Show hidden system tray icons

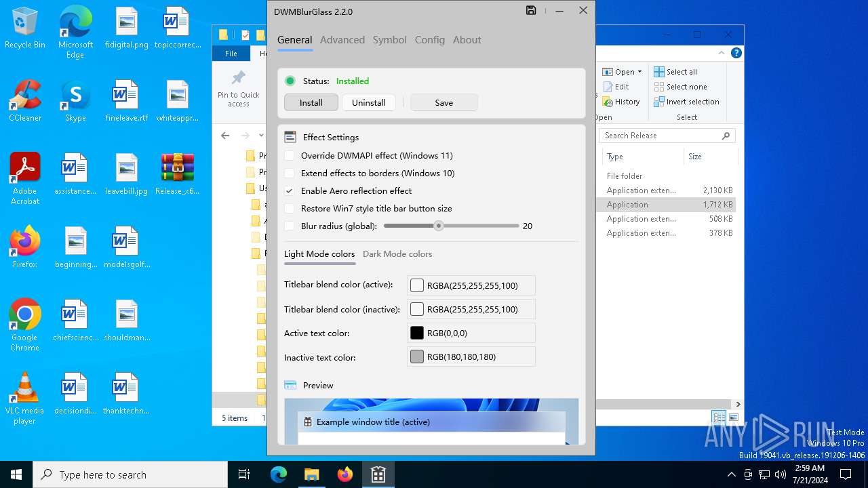731,474
